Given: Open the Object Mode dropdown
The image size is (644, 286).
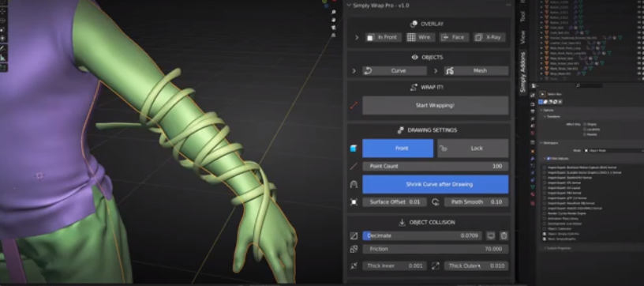Looking at the screenshot, I should 614,151.
